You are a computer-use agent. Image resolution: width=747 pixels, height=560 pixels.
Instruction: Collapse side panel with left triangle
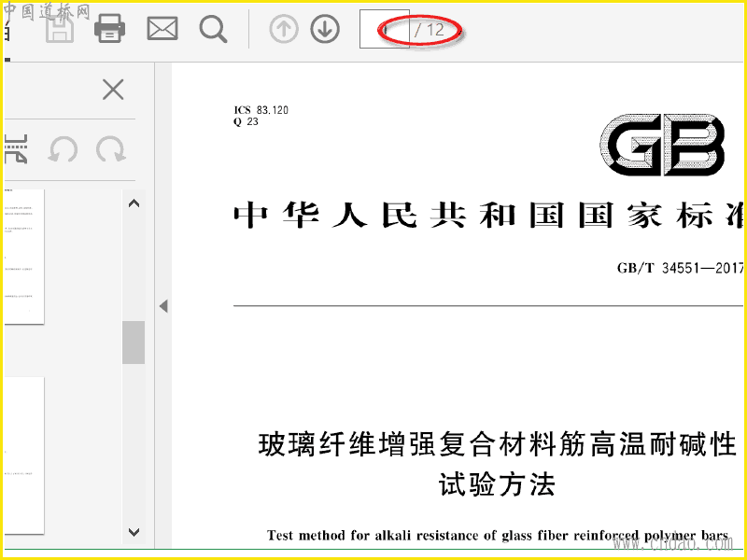[x=163, y=306]
